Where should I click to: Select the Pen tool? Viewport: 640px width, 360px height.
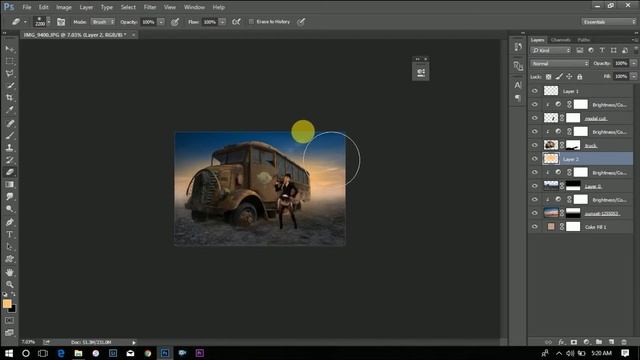9,222
